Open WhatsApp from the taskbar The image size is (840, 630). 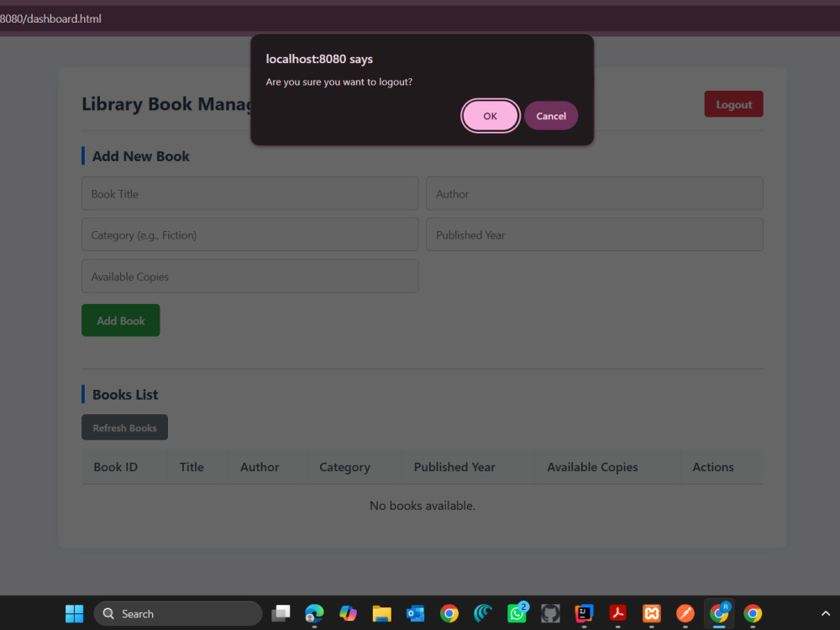click(517, 613)
